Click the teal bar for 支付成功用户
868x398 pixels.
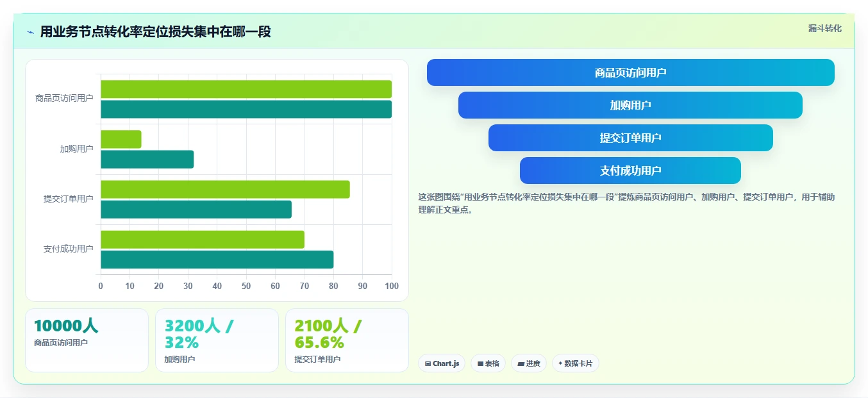click(217, 260)
